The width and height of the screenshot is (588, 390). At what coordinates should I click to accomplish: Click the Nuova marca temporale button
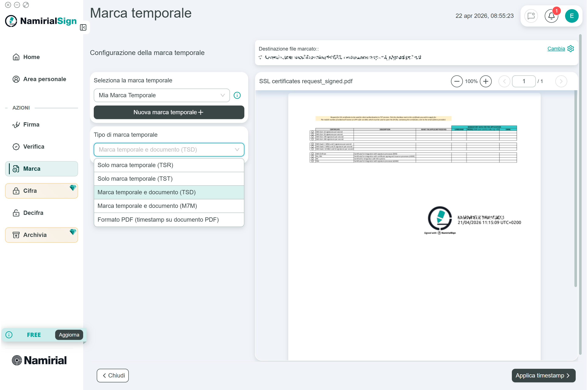169,112
